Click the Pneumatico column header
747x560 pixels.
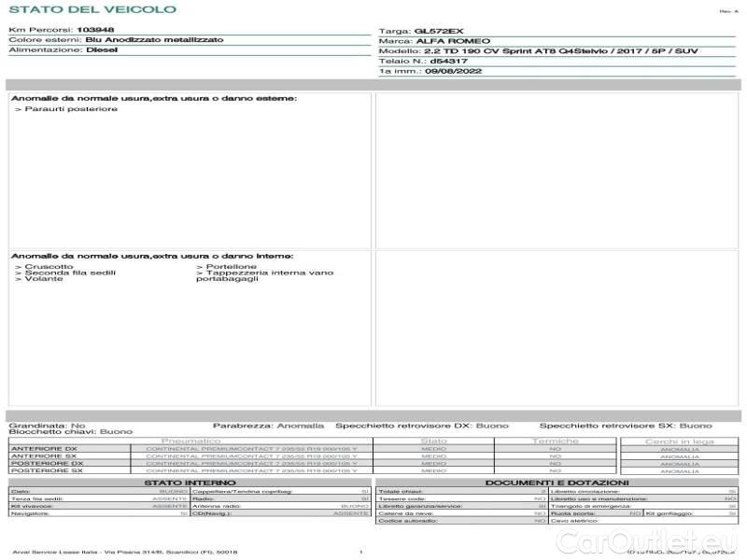(x=191, y=441)
